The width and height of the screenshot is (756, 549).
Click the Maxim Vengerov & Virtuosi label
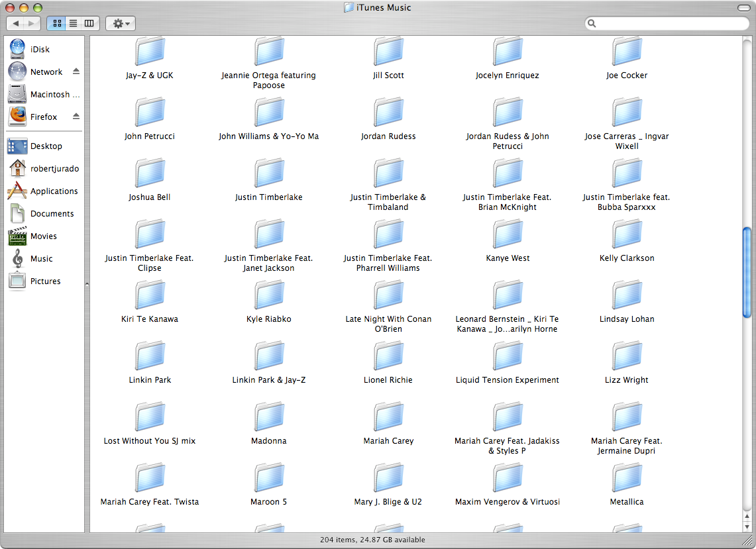(508, 502)
